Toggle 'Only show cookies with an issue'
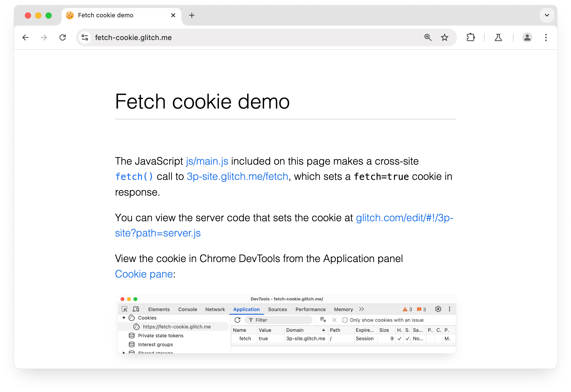This screenshot has height=392, width=571. pyautogui.click(x=345, y=320)
